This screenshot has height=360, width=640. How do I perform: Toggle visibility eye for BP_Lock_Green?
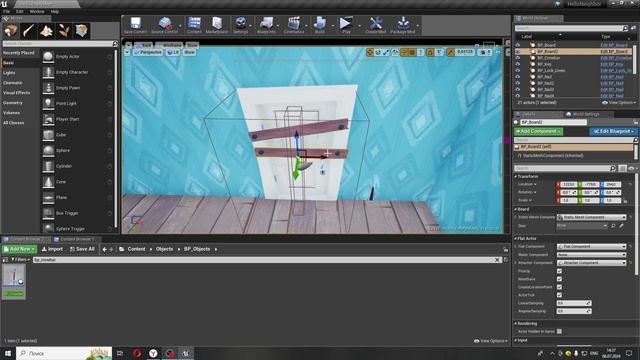click(x=518, y=71)
